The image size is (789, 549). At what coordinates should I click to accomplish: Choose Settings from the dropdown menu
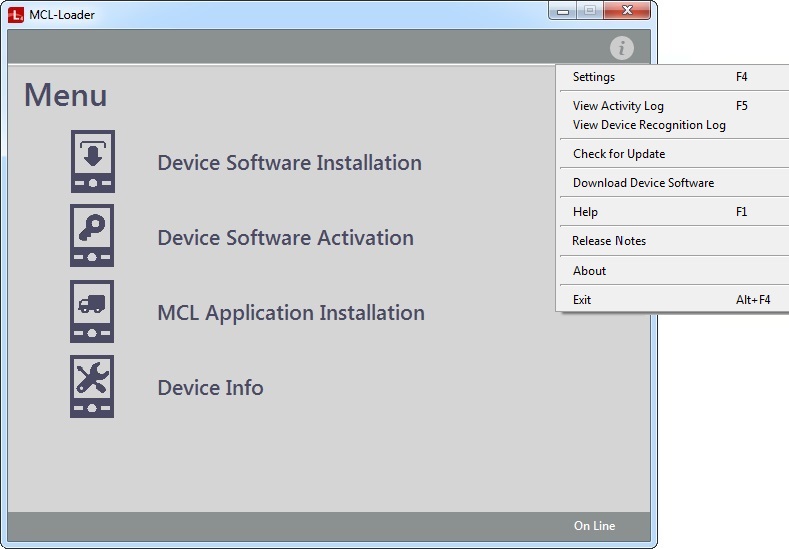[x=674, y=77]
